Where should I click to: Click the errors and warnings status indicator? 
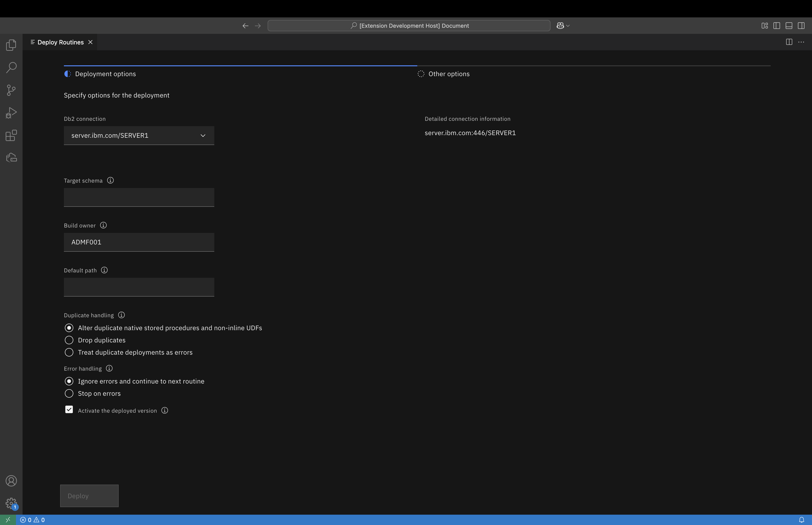point(32,520)
